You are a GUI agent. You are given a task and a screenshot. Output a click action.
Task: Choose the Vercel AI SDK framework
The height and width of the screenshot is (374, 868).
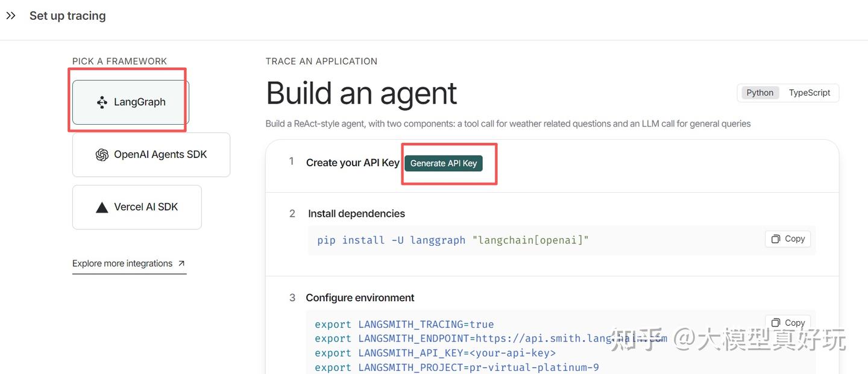136,207
